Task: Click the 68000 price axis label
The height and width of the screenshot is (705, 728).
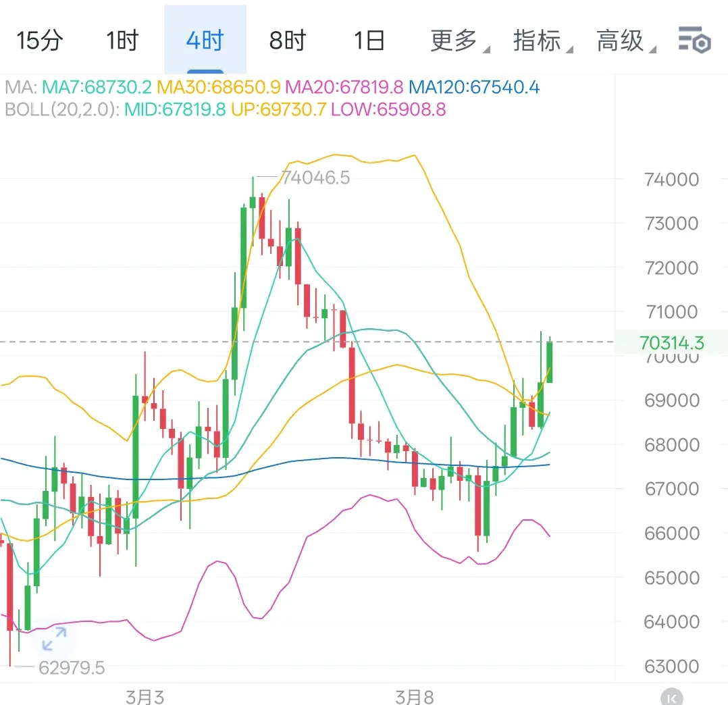Action: (x=671, y=445)
